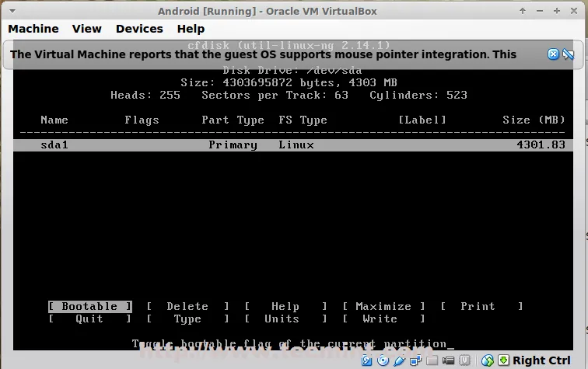Click the mouse integration status icon
Image resolution: width=588 pixels, height=369 pixels.
pos(488,360)
